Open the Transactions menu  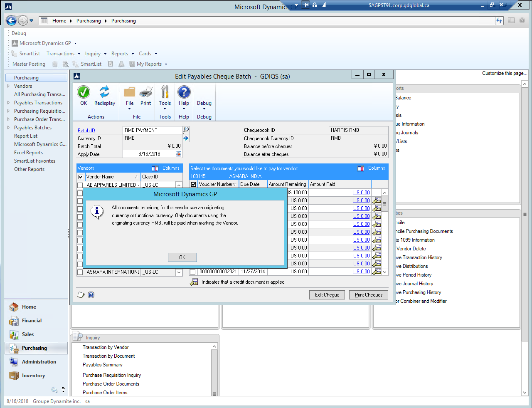click(x=62, y=53)
